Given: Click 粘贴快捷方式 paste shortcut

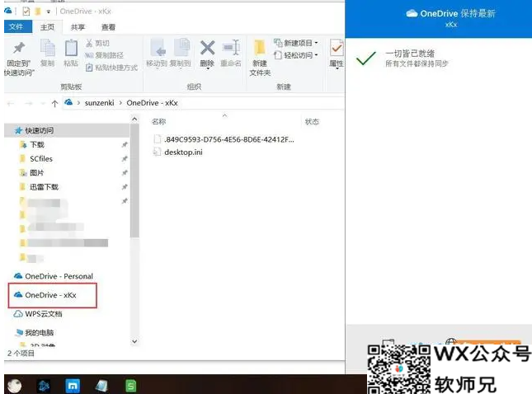Looking at the screenshot, I should click(x=111, y=68).
